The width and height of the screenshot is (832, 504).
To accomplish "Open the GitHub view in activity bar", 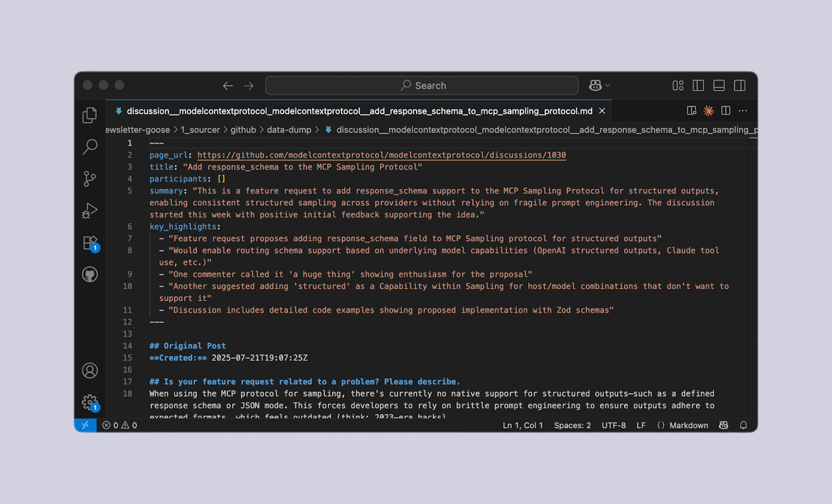I will [90, 274].
